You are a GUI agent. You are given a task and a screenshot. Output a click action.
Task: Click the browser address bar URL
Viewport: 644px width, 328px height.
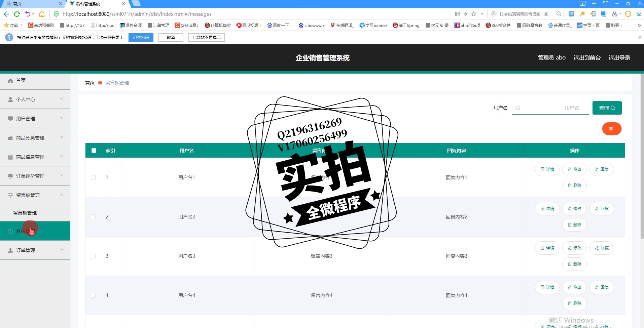(x=137, y=14)
